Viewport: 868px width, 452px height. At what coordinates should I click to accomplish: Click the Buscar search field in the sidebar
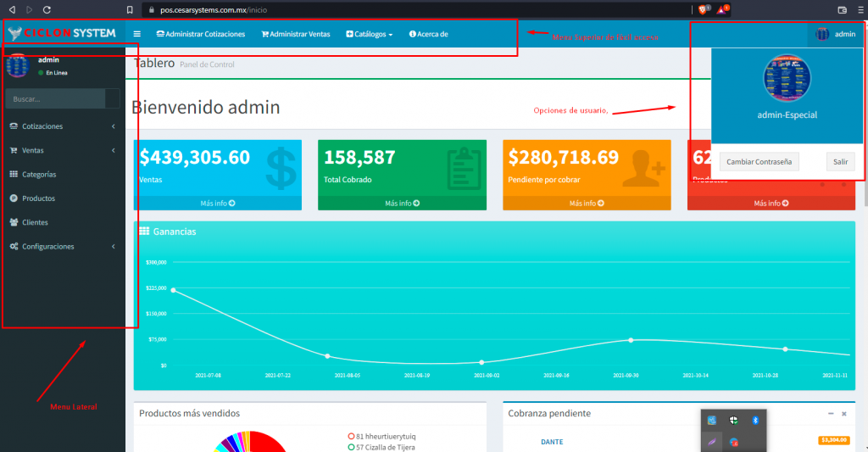pos(55,99)
